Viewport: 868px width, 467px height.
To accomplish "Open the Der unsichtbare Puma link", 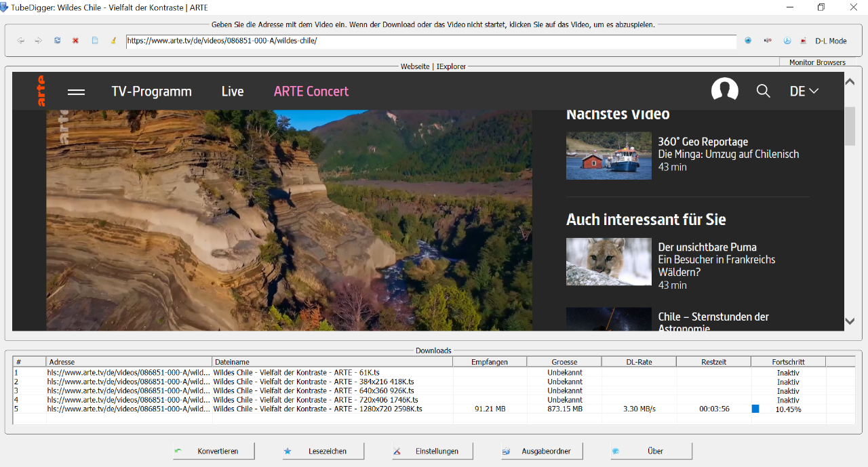I will point(707,247).
